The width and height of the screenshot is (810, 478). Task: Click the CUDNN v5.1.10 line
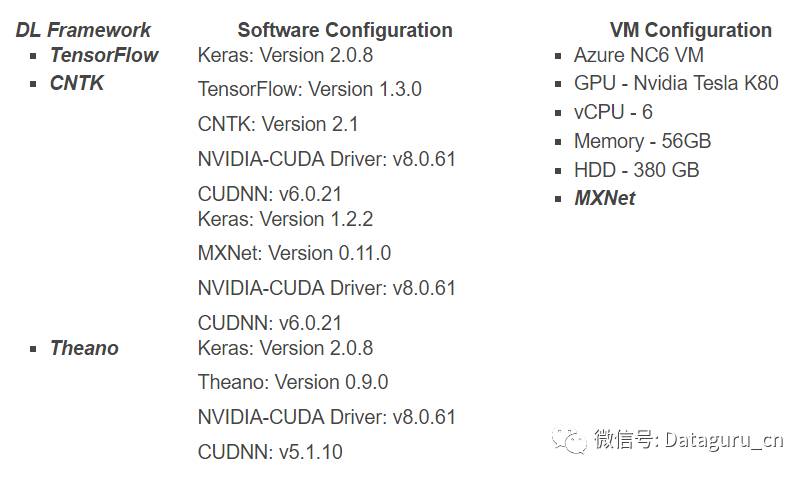[270, 452]
